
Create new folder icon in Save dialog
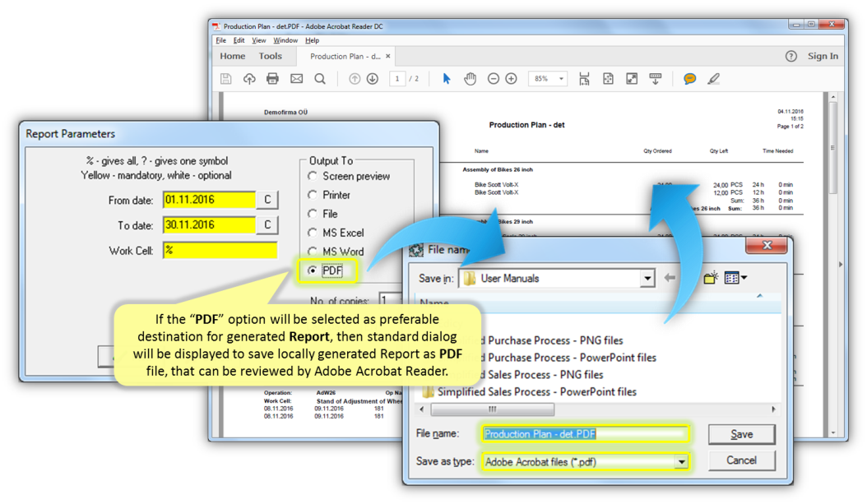[711, 277]
